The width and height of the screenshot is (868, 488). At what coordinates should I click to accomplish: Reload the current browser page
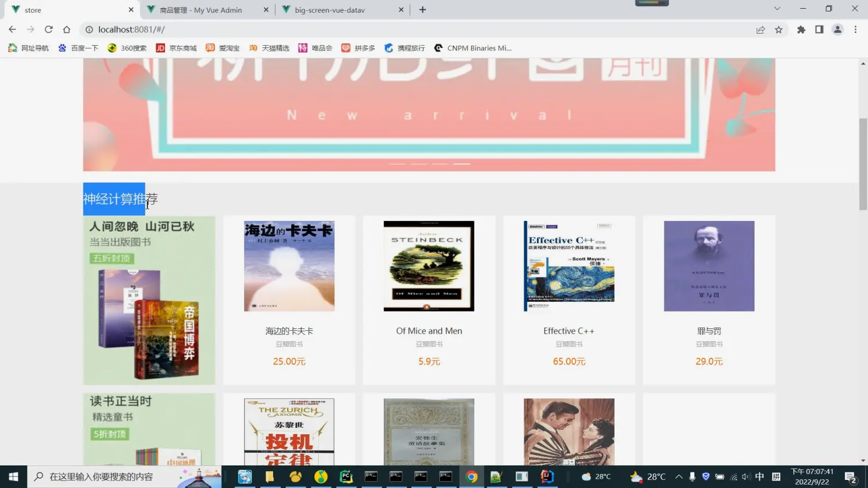click(x=49, y=29)
